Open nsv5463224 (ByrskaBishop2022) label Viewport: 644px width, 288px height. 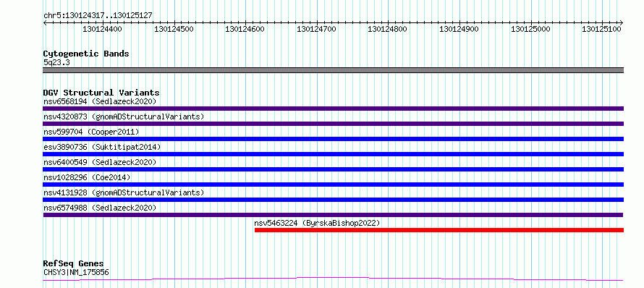pos(317,223)
